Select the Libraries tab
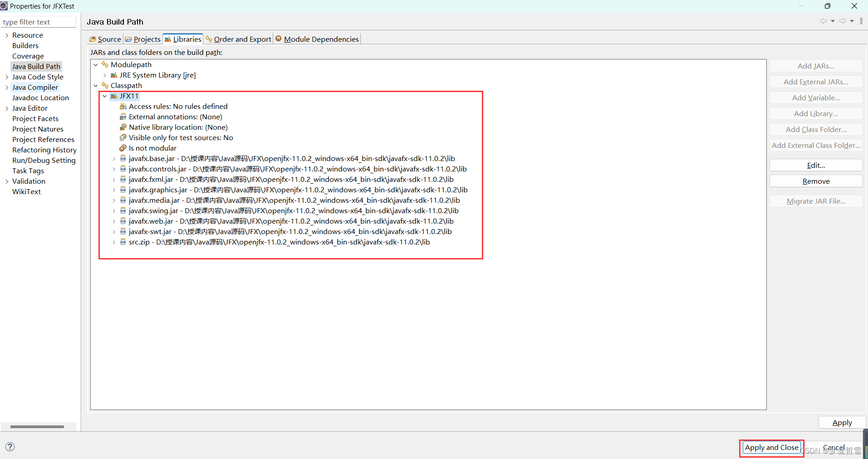Screen dimensions: 868x459 pyautogui.click(x=183, y=39)
